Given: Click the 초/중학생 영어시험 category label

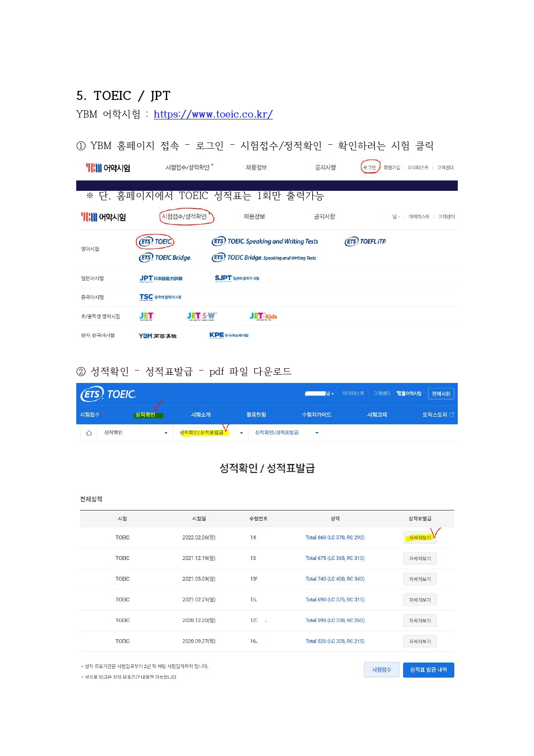Looking at the screenshot, I should click(100, 316).
